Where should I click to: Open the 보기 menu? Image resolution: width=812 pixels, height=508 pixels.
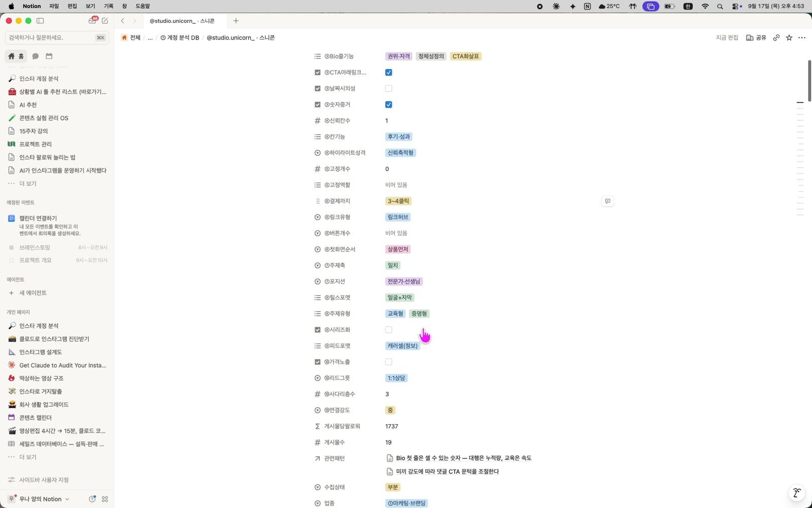point(90,6)
